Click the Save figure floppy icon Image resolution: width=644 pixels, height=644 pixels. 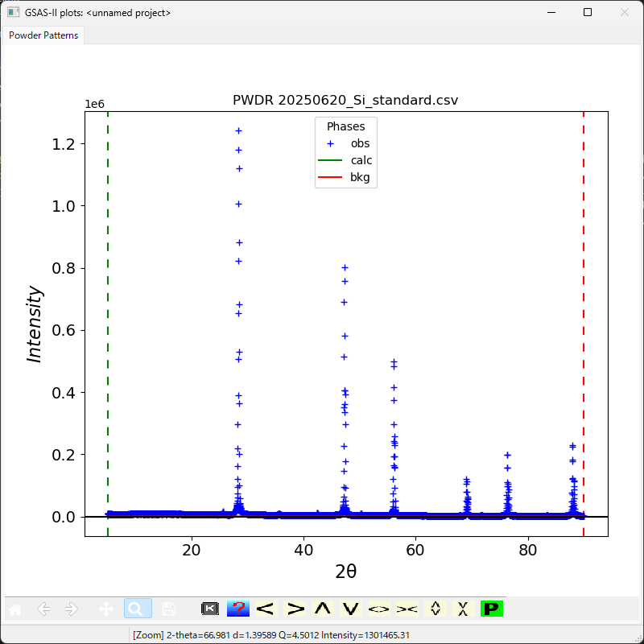[x=168, y=609]
